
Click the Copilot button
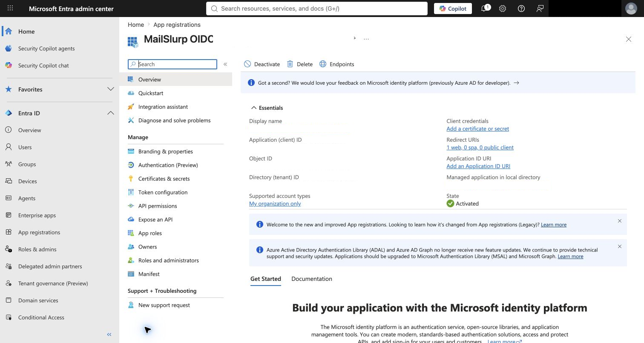tap(453, 9)
